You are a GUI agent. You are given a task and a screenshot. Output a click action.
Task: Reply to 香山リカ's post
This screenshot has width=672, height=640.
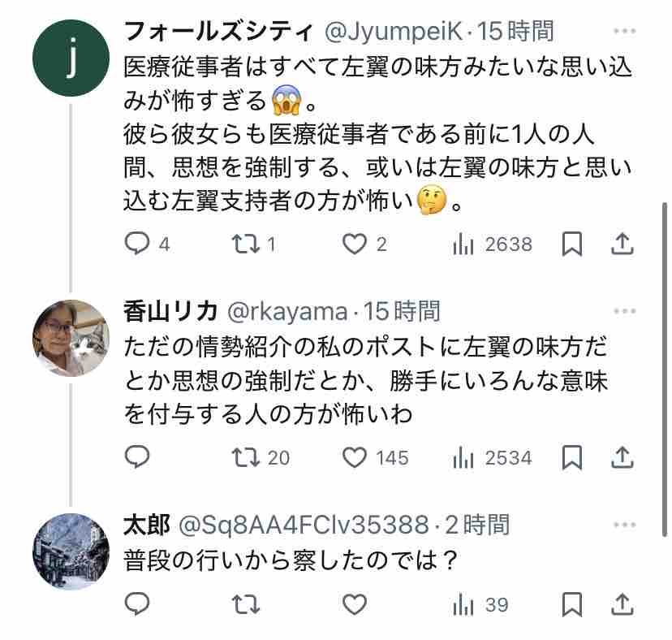138,457
